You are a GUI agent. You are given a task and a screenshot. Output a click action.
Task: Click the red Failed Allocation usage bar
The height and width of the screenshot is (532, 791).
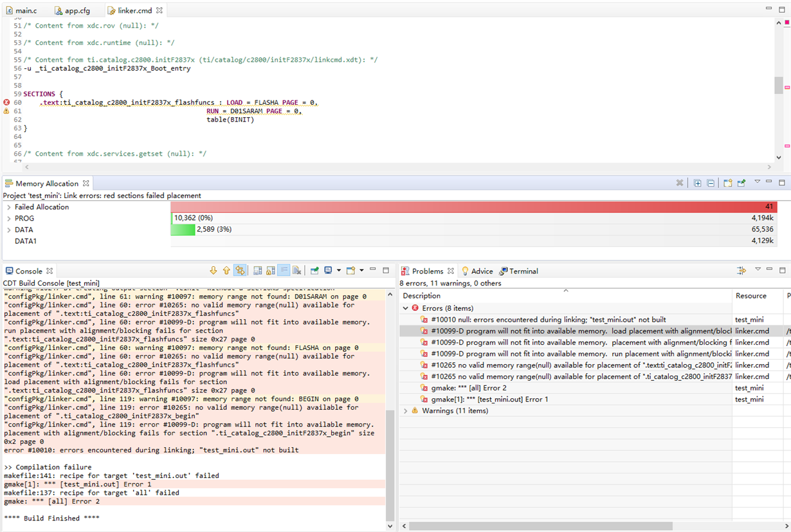(x=474, y=207)
